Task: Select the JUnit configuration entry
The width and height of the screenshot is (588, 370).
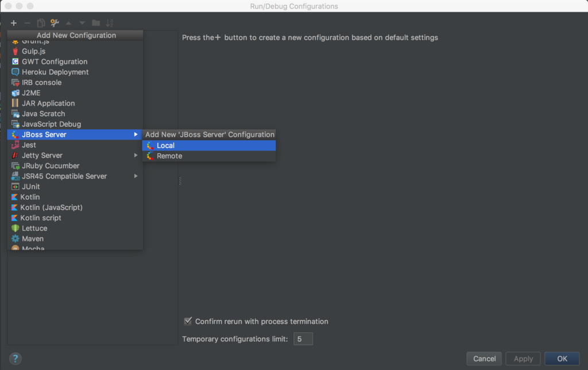Action: click(x=75, y=186)
